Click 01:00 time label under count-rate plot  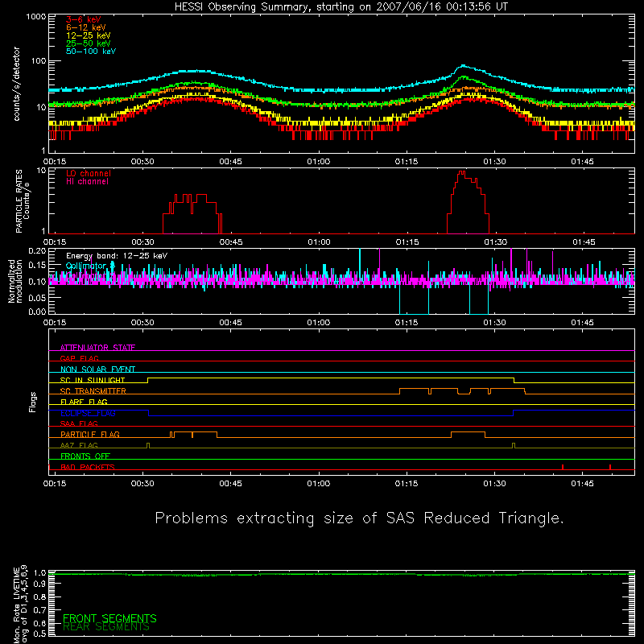click(x=318, y=162)
